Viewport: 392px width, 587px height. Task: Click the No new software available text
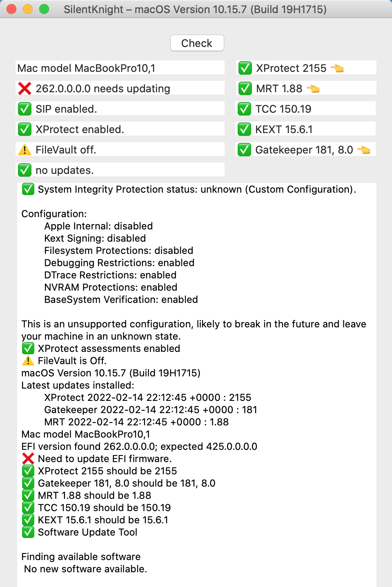pos(85,569)
